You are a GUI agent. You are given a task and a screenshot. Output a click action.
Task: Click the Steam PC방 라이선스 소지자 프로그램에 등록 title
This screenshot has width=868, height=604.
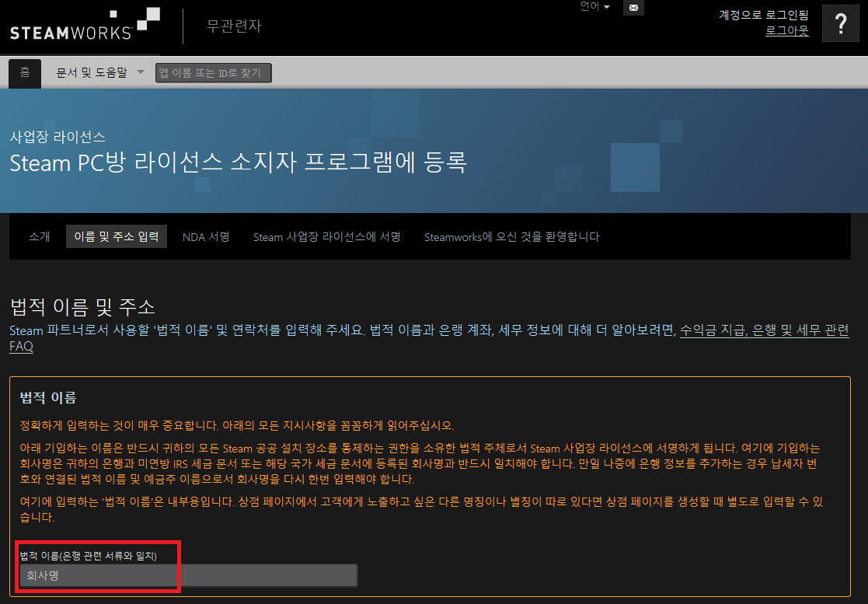[238, 162]
